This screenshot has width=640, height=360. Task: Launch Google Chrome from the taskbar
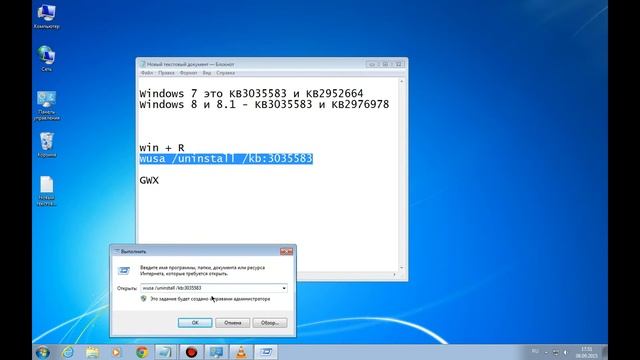click(142, 352)
